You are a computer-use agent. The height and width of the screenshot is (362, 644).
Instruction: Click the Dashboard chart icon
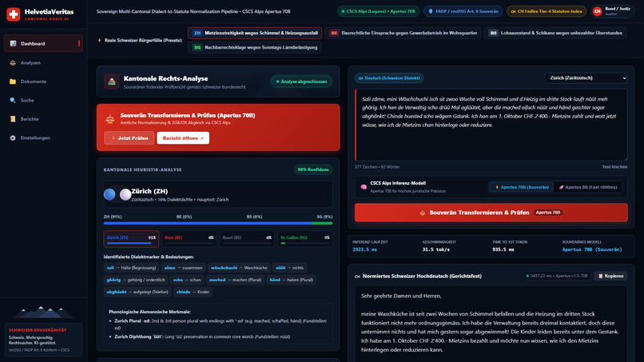(13, 44)
